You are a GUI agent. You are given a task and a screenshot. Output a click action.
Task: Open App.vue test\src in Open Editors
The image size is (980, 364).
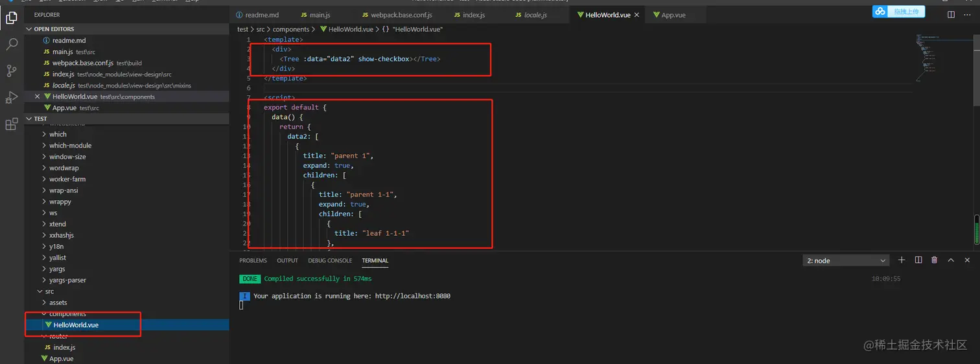tap(127, 108)
